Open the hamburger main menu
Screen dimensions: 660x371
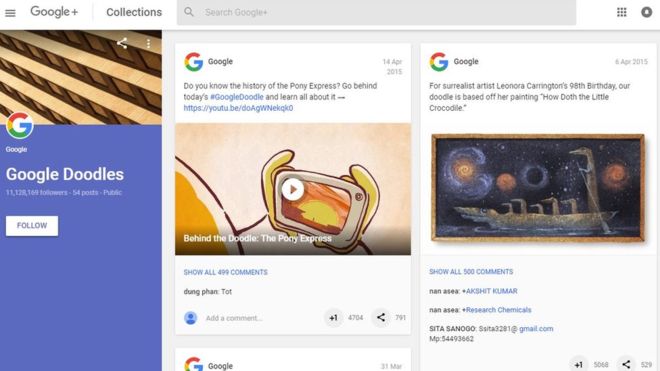[10, 13]
